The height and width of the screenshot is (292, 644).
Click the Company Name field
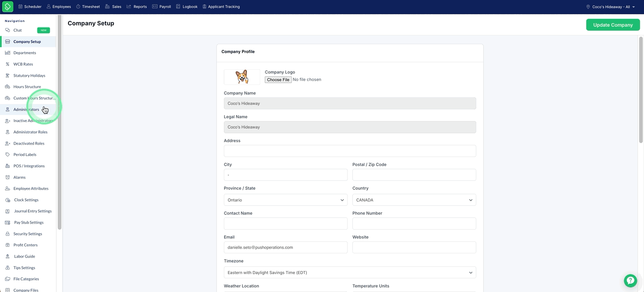point(350,103)
